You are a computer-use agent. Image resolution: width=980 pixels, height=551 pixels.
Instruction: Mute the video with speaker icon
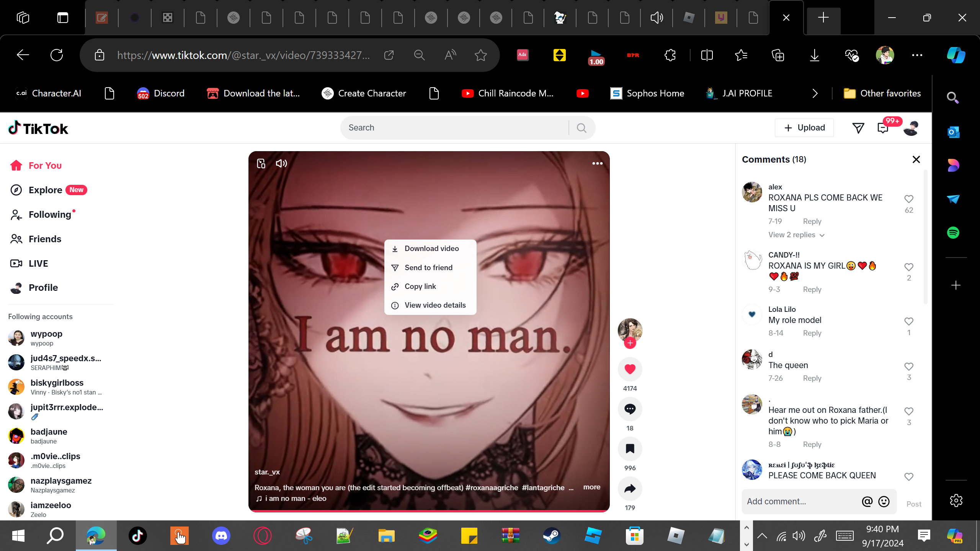pos(281,163)
